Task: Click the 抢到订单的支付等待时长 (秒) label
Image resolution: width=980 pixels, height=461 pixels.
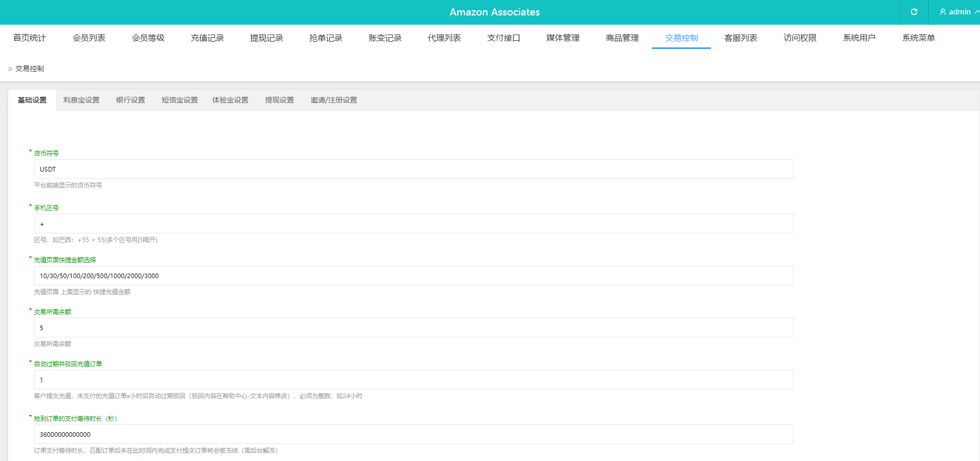Action: coord(75,418)
